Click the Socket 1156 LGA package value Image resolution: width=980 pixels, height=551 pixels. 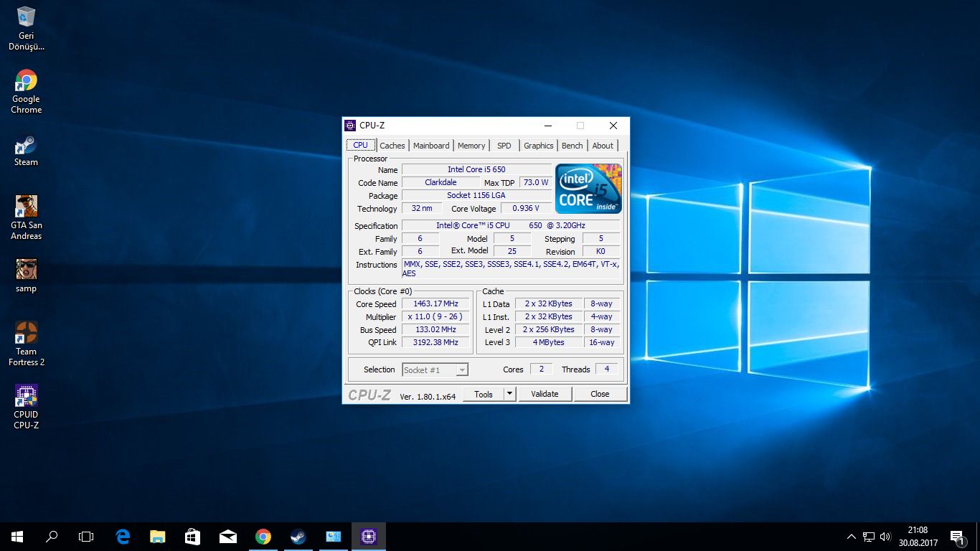tap(476, 195)
